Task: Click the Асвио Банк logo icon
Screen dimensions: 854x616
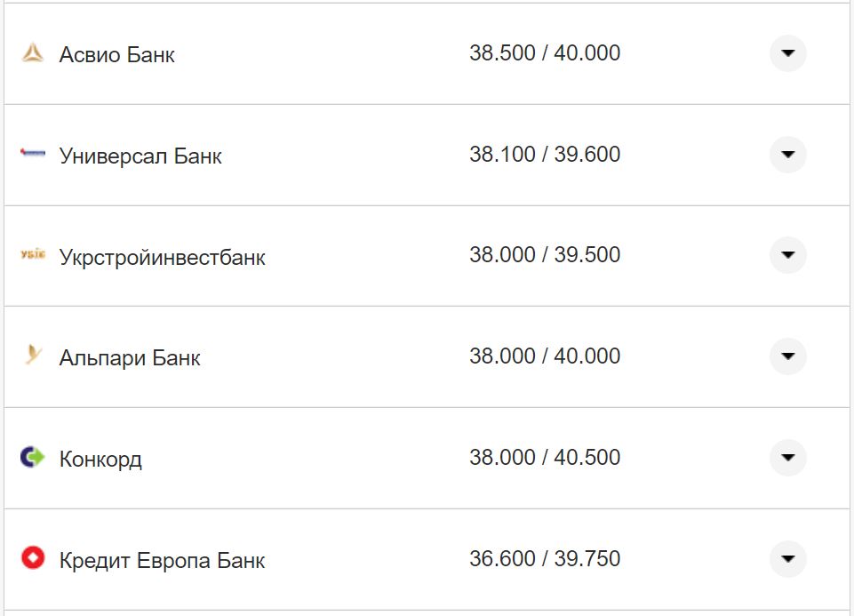Action: tap(33, 54)
